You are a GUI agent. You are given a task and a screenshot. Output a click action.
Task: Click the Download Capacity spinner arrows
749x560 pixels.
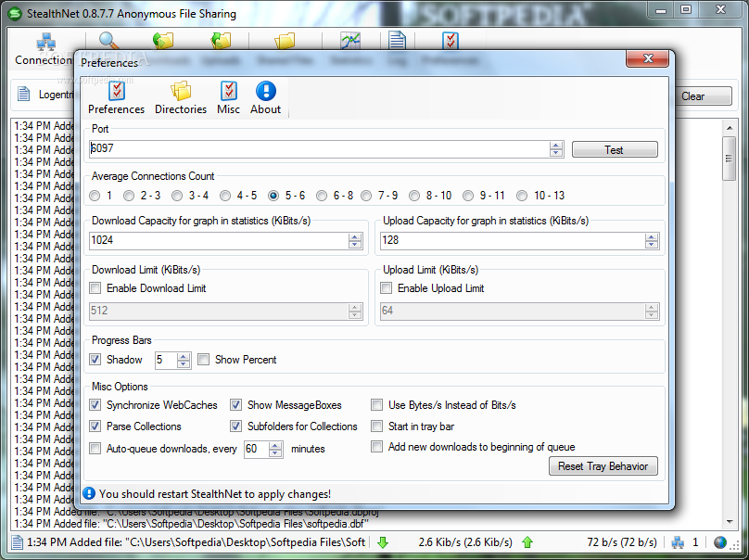point(355,241)
